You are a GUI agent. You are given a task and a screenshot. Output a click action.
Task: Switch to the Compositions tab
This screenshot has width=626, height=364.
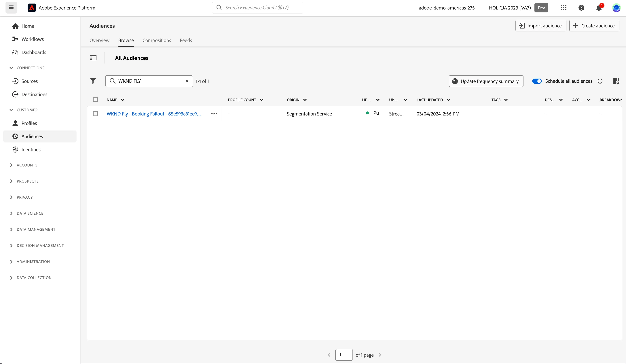click(x=157, y=40)
